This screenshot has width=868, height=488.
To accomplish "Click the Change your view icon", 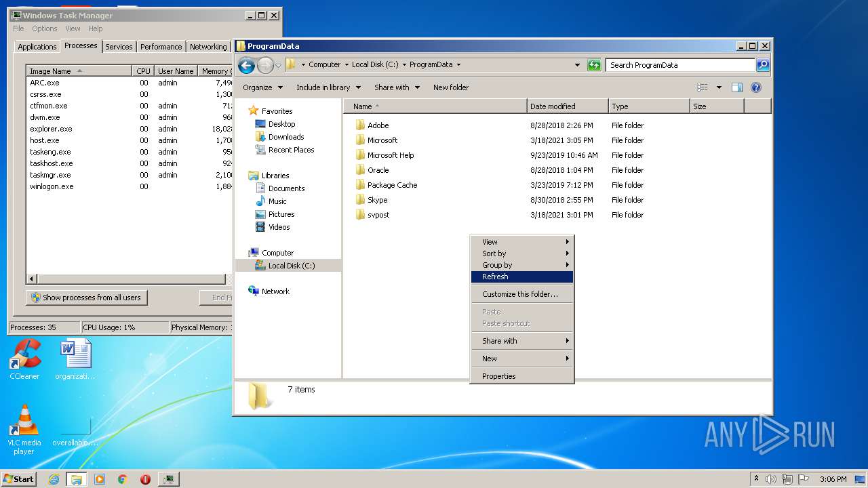I will click(x=703, y=87).
